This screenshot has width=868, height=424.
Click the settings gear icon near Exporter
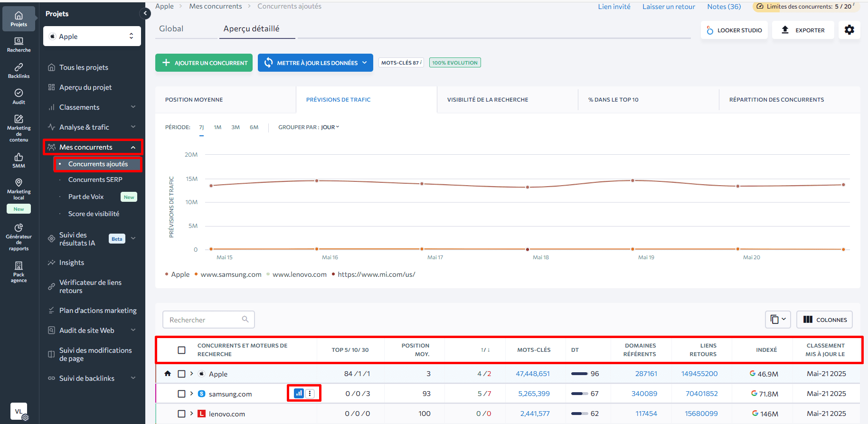coord(849,30)
